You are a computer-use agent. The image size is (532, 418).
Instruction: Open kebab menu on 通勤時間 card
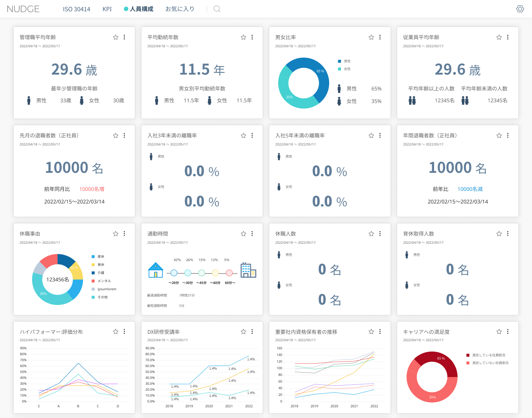[x=252, y=234]
